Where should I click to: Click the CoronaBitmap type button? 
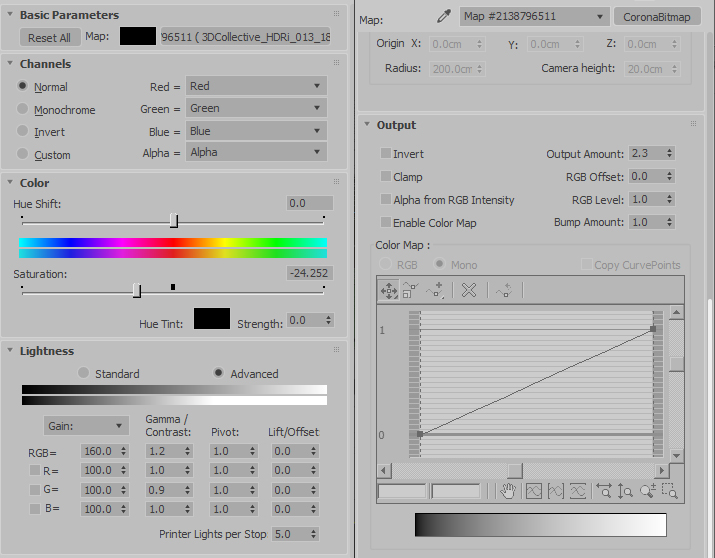pos(657,17)
